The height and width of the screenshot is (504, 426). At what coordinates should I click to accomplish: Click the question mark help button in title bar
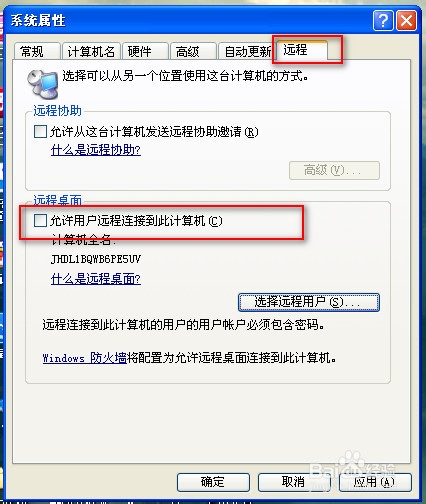coord(383,21)
